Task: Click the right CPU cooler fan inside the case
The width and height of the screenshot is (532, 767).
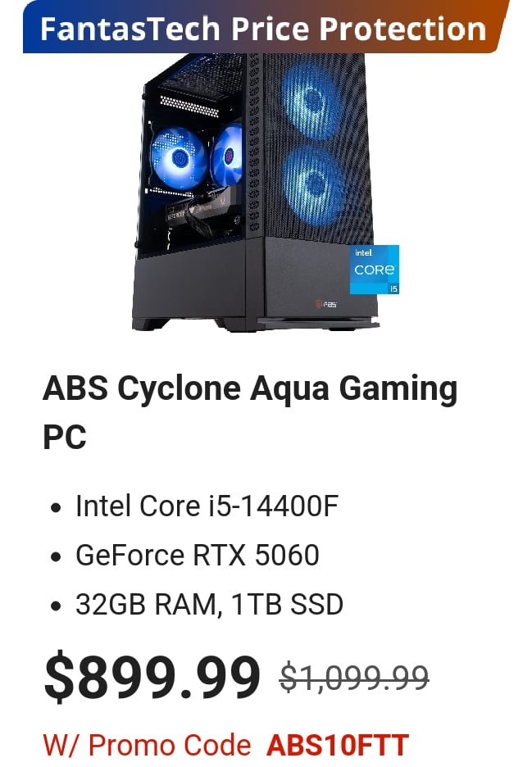Action: [x=226, y=155]
